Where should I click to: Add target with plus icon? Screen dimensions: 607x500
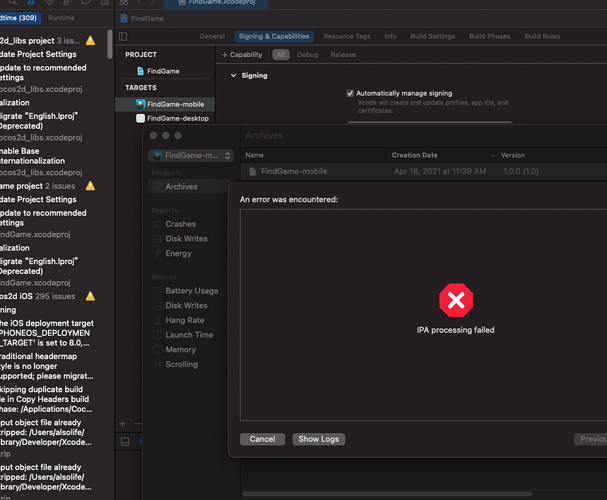122,424
